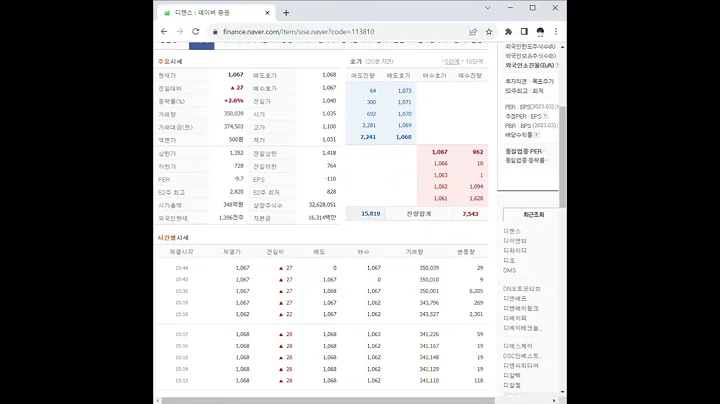Select the highlighted blue 시세 tab
The image size is (720, 404).
[202, 45]
